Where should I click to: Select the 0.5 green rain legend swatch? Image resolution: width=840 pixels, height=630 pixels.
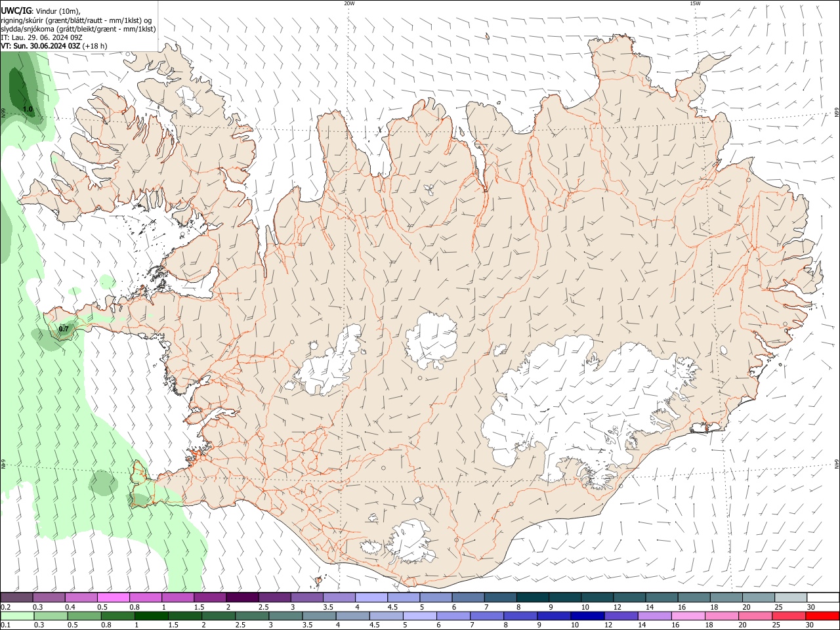84,616
